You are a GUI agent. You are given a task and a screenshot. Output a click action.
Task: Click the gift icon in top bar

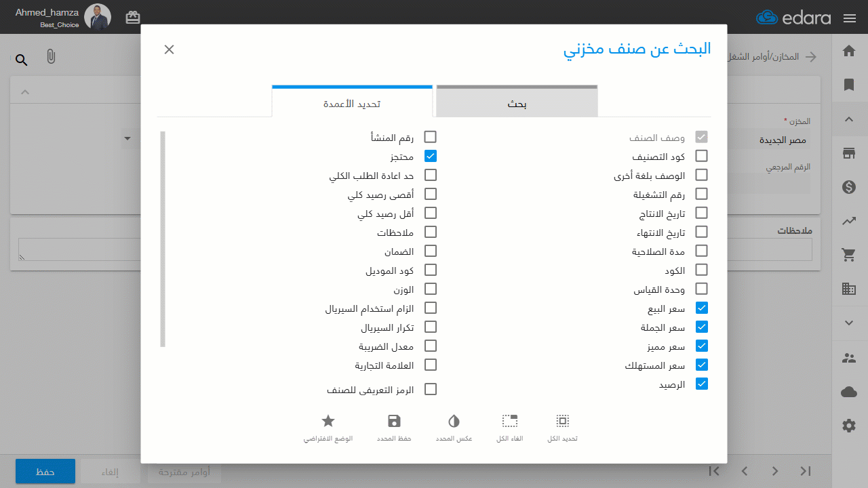[x=133, y=18]
